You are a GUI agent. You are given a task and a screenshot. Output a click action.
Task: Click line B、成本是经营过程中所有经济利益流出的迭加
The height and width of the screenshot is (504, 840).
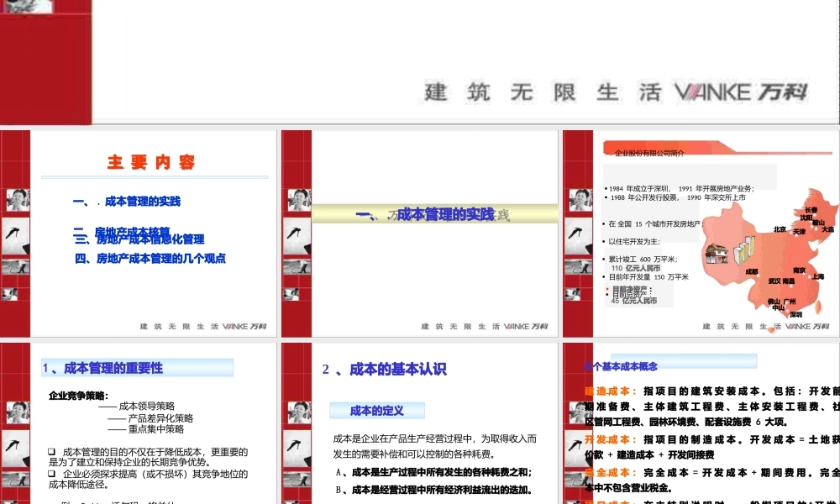(x=434, y=490)
